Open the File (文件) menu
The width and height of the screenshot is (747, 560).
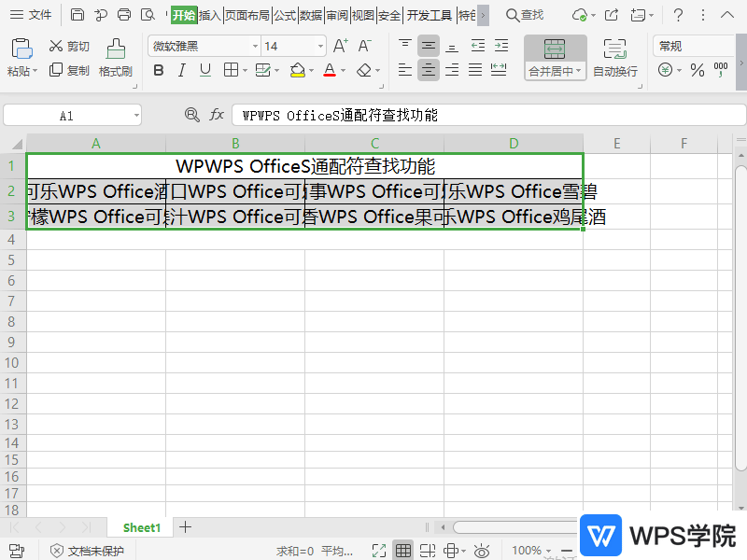(31, 15)
